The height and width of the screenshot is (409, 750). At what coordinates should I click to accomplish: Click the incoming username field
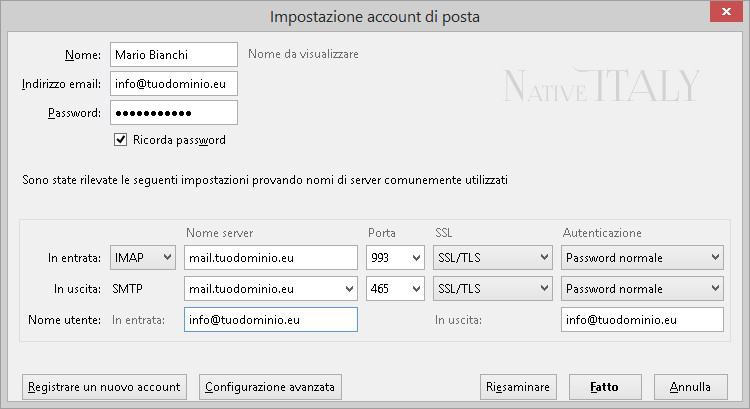[271, 320]
